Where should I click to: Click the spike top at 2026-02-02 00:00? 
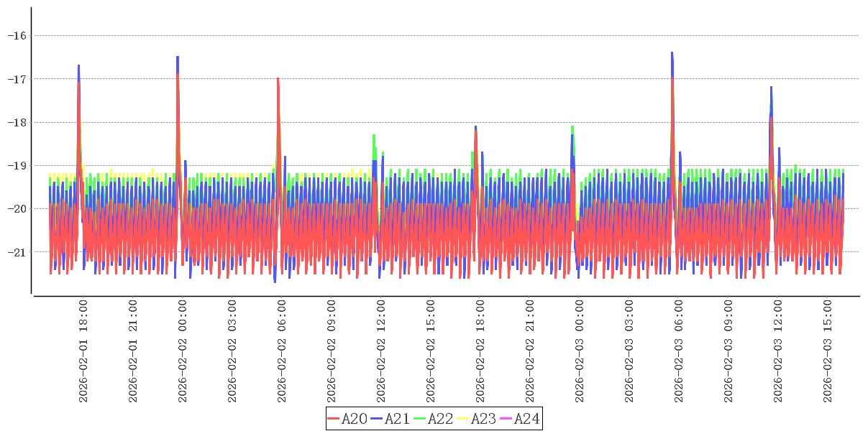click(178, 57)
